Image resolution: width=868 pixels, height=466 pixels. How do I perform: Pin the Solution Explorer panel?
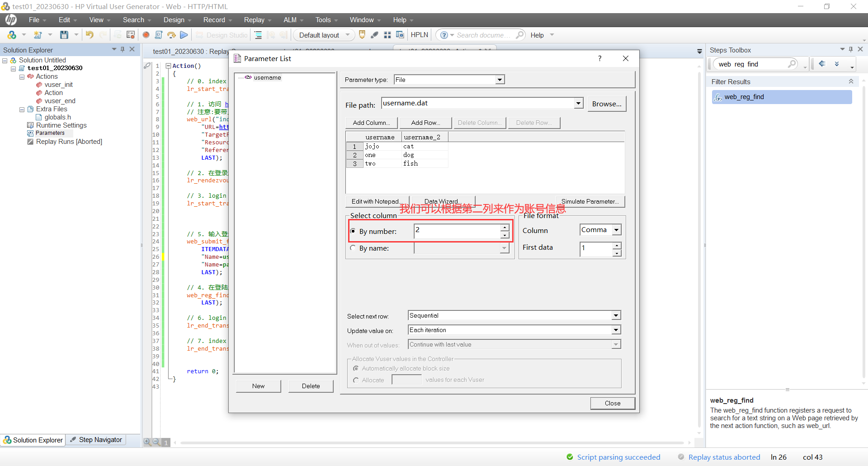(x=123, y=49)
